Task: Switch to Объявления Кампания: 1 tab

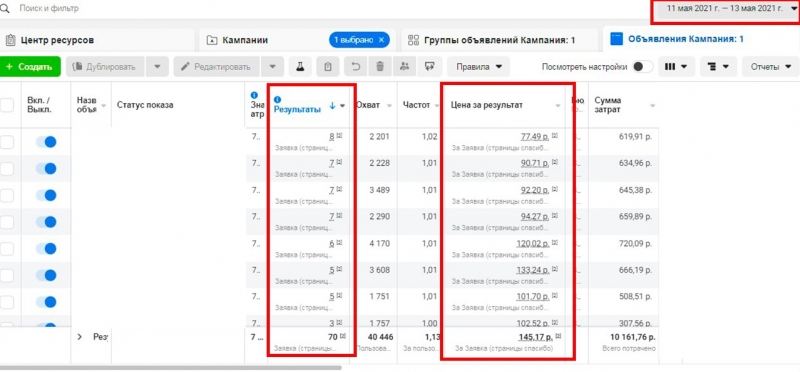Action: pos(702,40)
